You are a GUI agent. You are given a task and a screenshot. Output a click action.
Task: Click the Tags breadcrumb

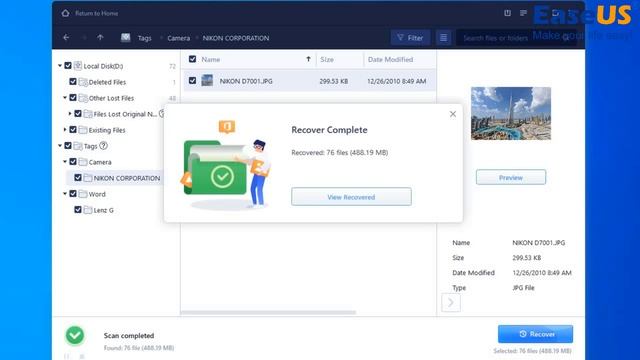coord(144,38)
